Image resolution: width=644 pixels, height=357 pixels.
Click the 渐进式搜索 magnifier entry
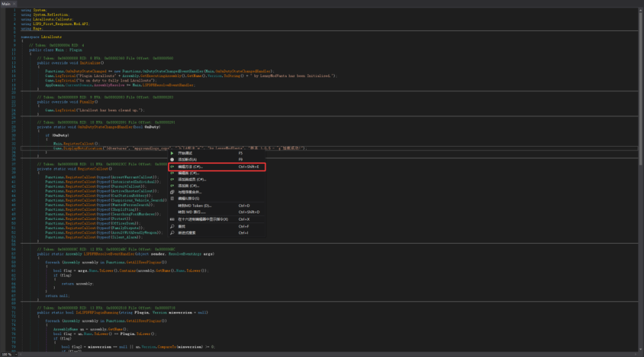pos(216,233)
